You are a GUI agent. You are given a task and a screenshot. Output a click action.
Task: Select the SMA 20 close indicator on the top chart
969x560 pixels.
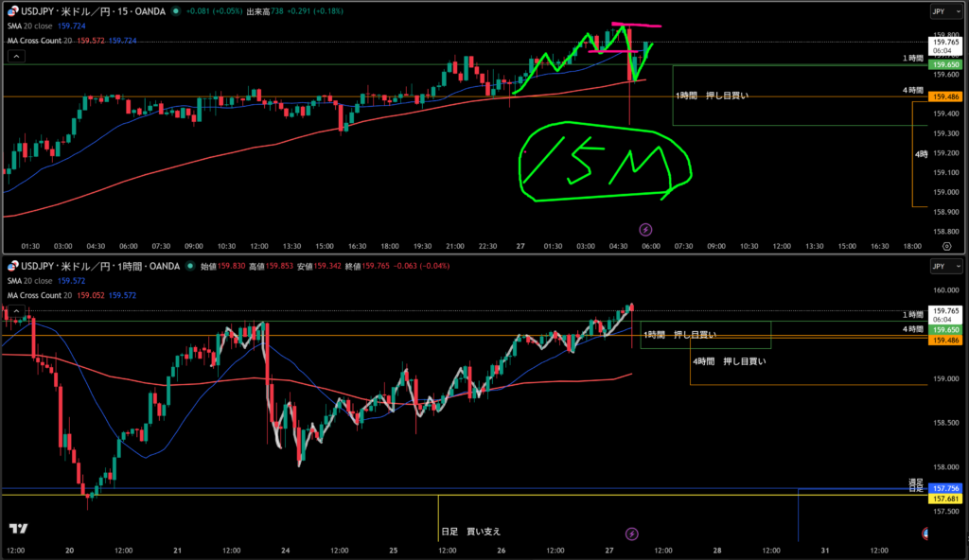29,26
